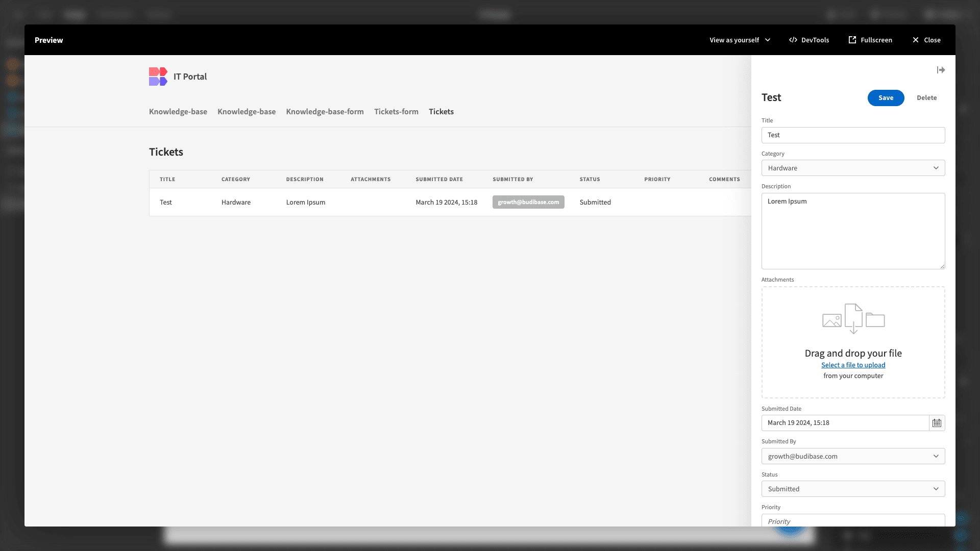Click the Knowledge-base-form tab item
The height and width of the screenshot is (551, 980).
pyautogui.click(x=325, y=111)
